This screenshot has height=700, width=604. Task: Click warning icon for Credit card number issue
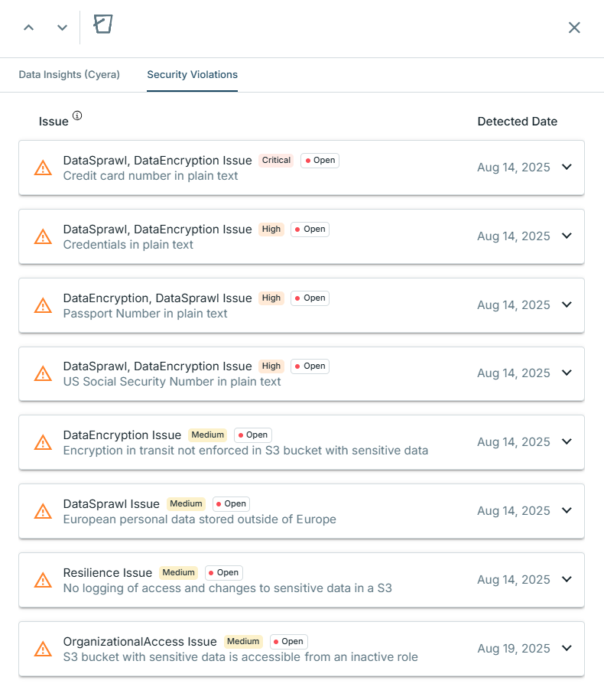[x=43, y=168]
